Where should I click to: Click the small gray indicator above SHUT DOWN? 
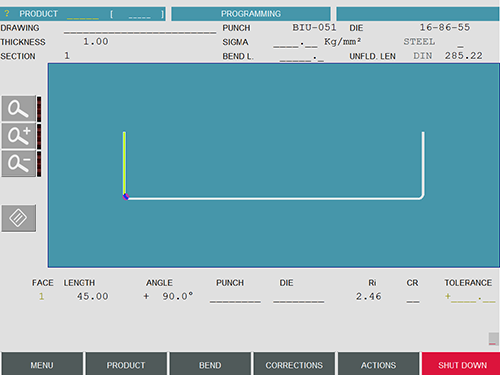point(493,339)
